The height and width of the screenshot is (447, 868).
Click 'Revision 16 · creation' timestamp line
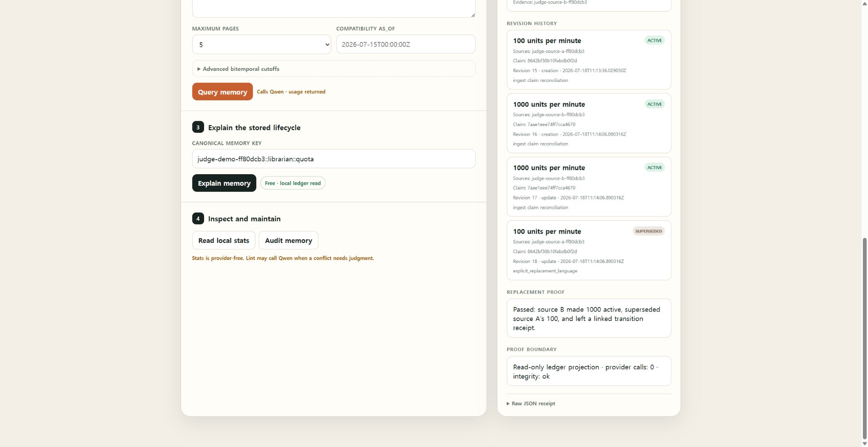[570, 134]
